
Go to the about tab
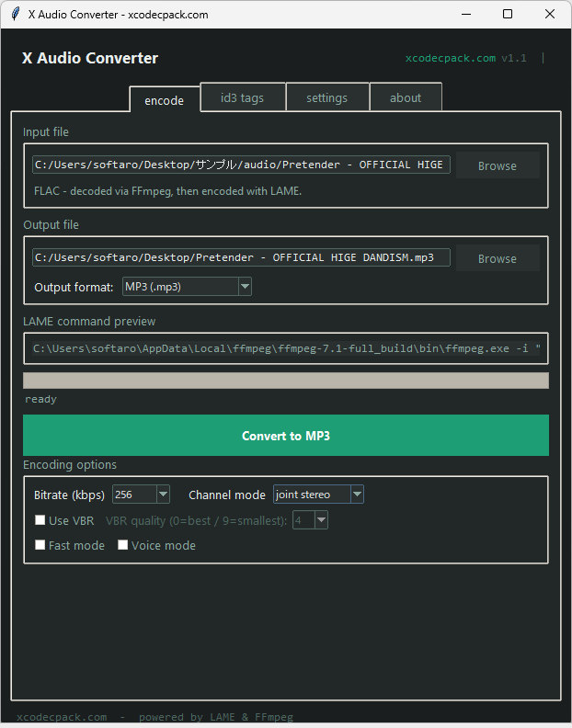(x=405, y=97)
